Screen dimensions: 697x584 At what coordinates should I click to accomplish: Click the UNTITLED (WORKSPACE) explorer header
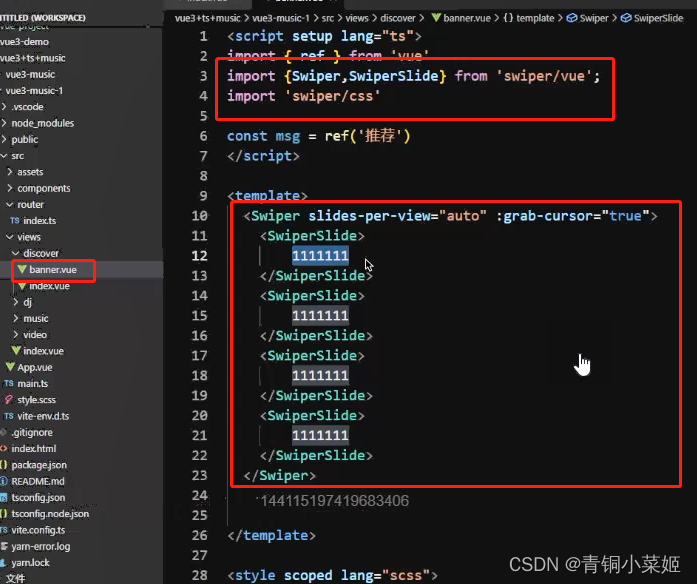[43, 18]
